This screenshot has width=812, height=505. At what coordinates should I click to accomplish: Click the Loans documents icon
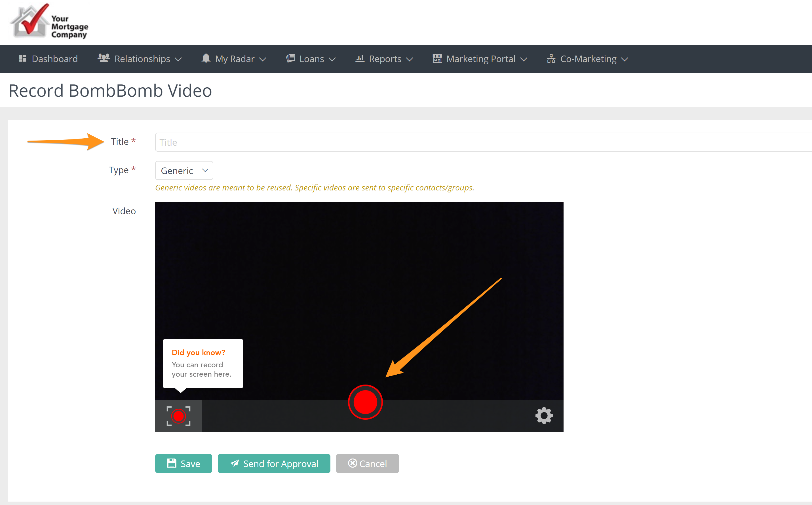pyautogui.click(x=290, y=58)
